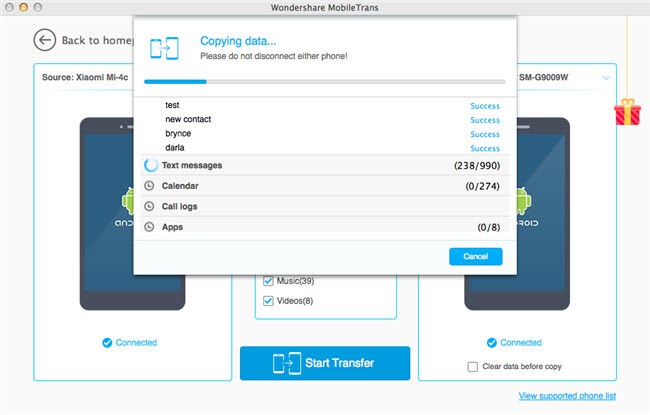
Task: Expand the destination device dropdown chevron
Action: [x=606, y=78]
